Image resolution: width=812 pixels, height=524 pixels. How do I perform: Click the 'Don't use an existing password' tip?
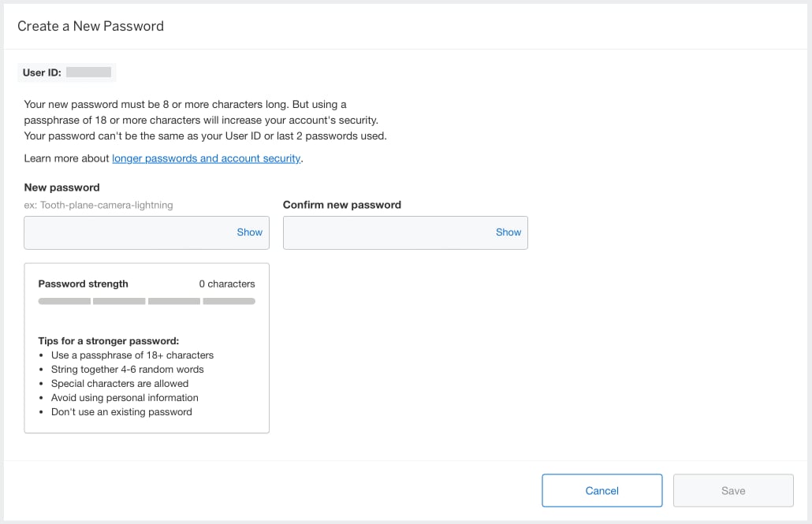pyautogui.click(x=121, y=412)
